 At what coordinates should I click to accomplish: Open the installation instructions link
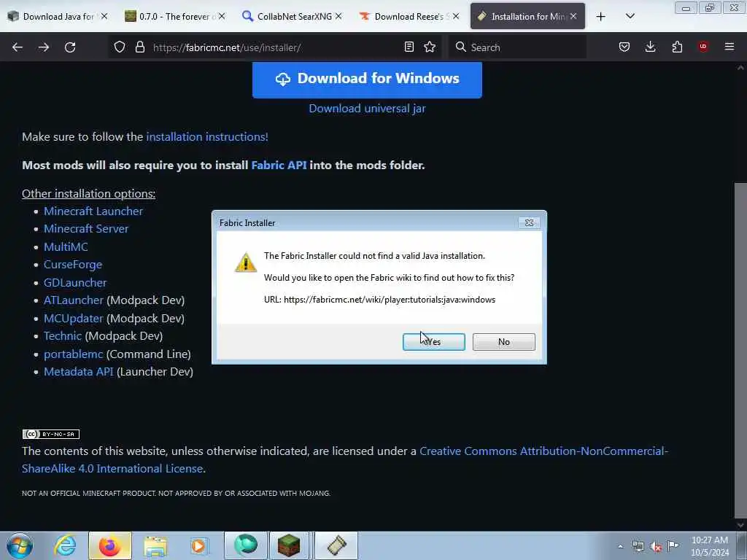click(206, 136)
